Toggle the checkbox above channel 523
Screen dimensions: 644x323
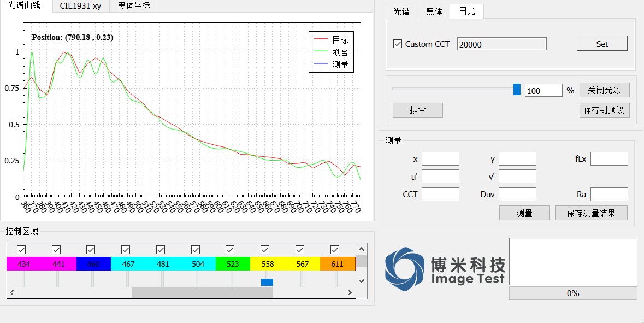tap(230, 250)
